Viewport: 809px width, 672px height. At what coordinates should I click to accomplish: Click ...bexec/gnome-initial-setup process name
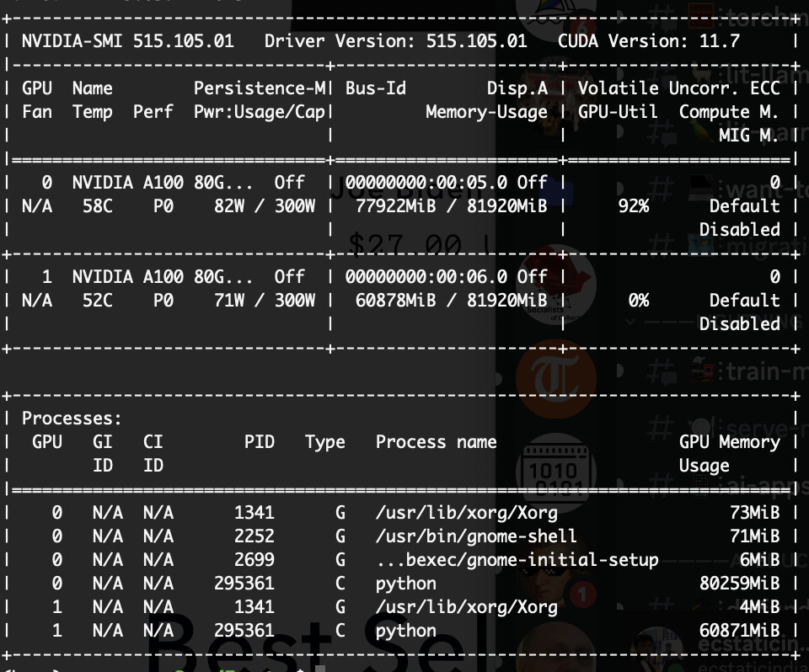coord(517,560)
